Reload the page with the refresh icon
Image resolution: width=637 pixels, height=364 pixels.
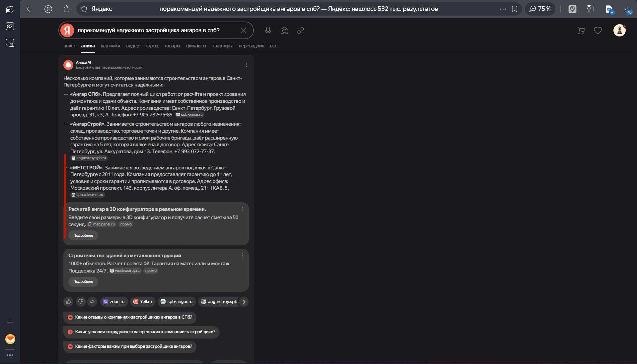[66, 9]
